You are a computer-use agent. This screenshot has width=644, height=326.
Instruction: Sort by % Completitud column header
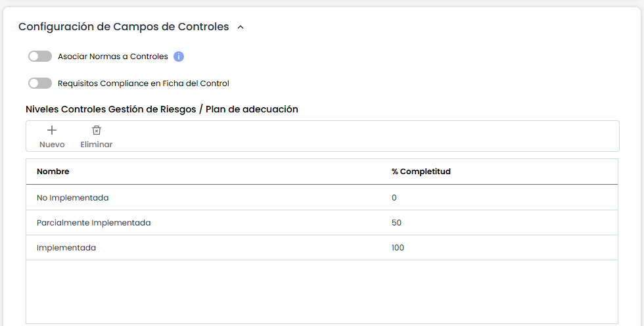pos(421,172)
